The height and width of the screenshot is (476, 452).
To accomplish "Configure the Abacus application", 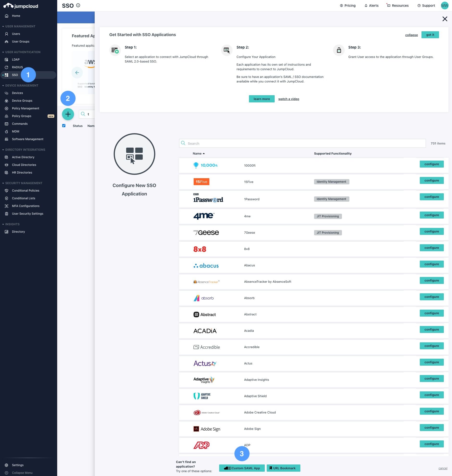I will (431, 264).
